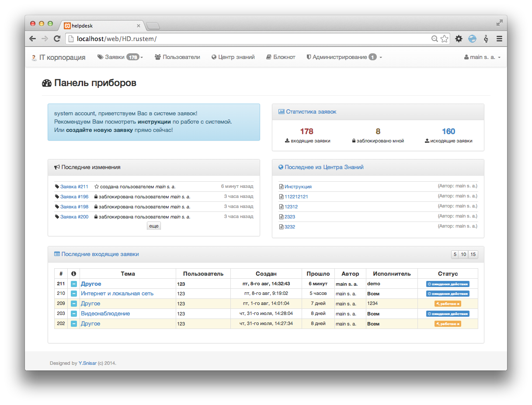532x405 pixels.
Task: Click the 160 outgoing tickets count
Action: click(449, 132)
